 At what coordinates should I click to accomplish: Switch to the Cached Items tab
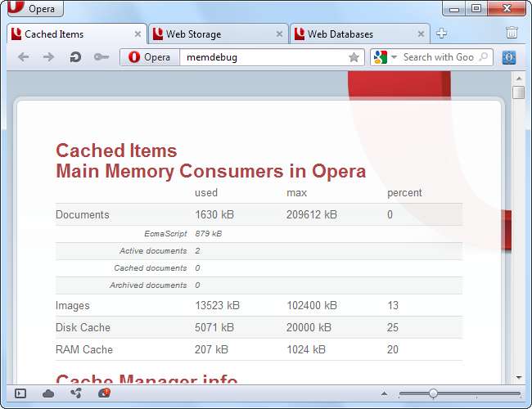(x=77, y=34)
